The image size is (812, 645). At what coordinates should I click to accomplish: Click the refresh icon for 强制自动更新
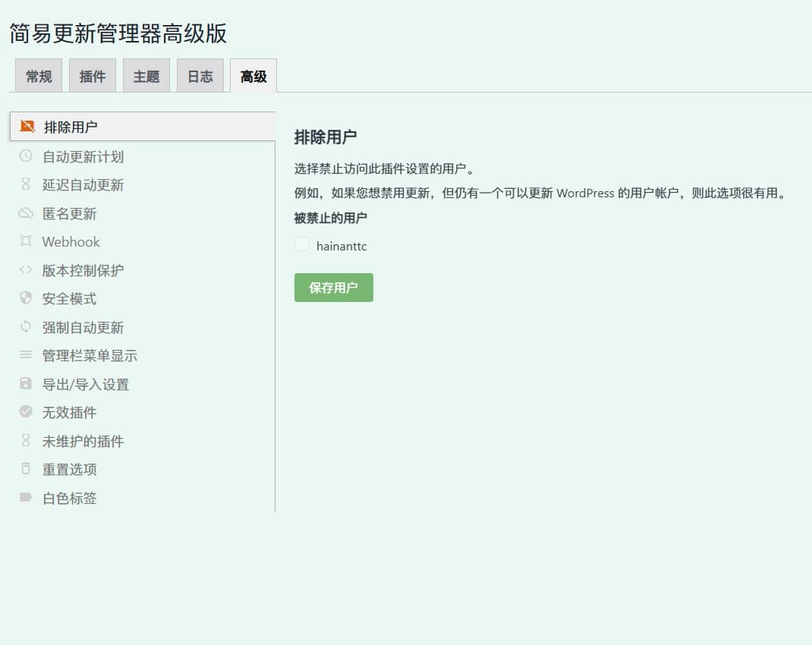(x=26, y=327)
